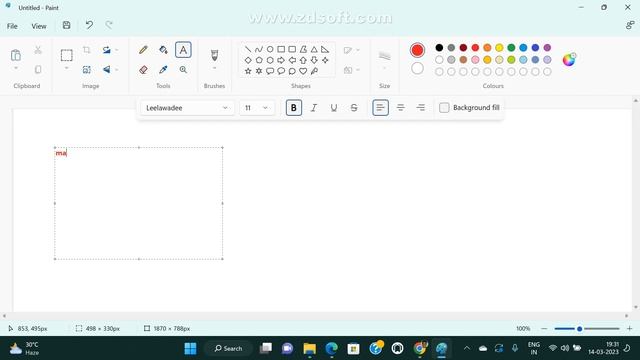Screen dimensions: 640x360
Task: Adjust the zoom slider handle
Action: click(x=579, y=329)
